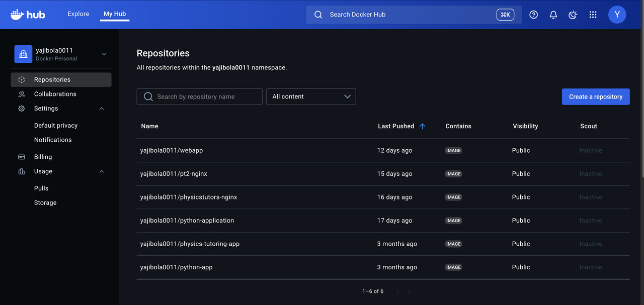Open the yajibola0011/physics-tutoring-app repository
Viewport: 644px width, 305px height.
coord(190,244)
